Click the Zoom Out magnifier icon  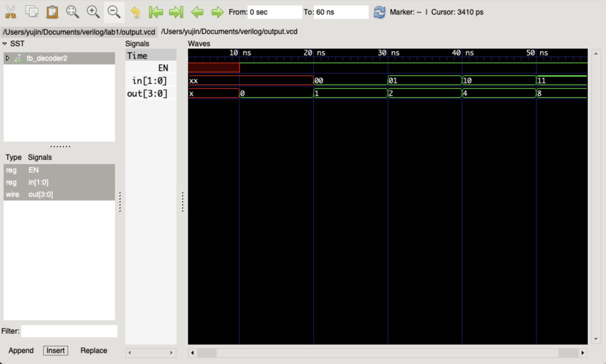tap(114, 12)
